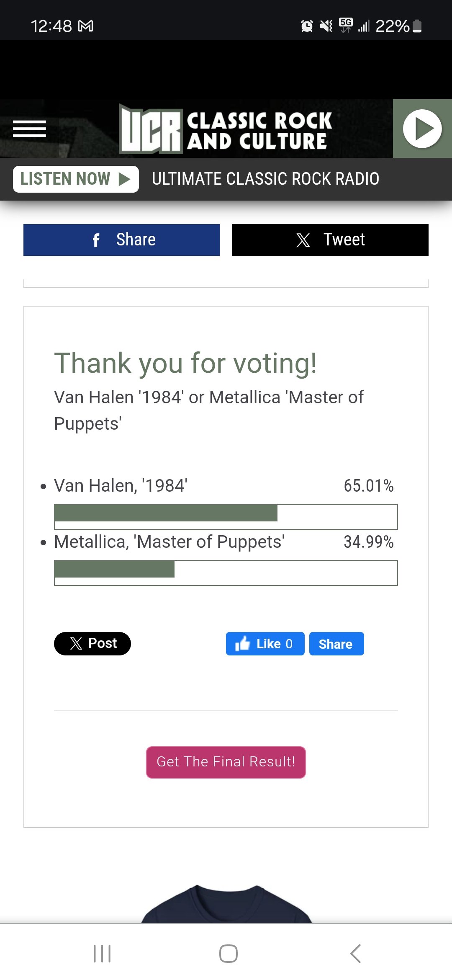The width and height of the screenshot is (452, 980).
Task: Tap the Gmail notification icon
Action: pos(86,26)
